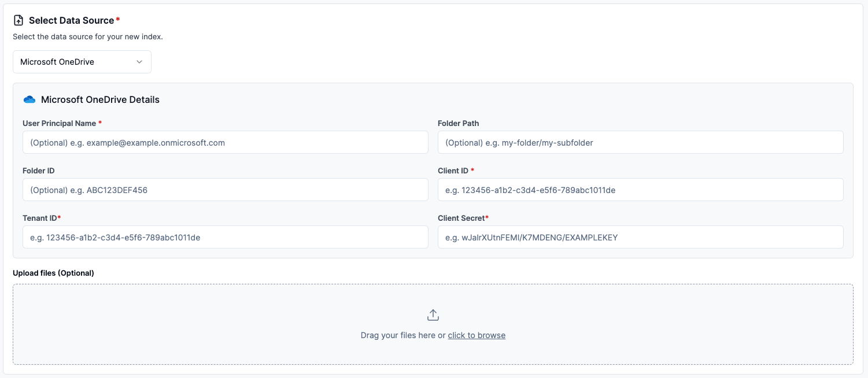The height and width of the screenshot is (378, 868).
Task: Focus the User Principal Name input field
Action: [x=225, y=142]
